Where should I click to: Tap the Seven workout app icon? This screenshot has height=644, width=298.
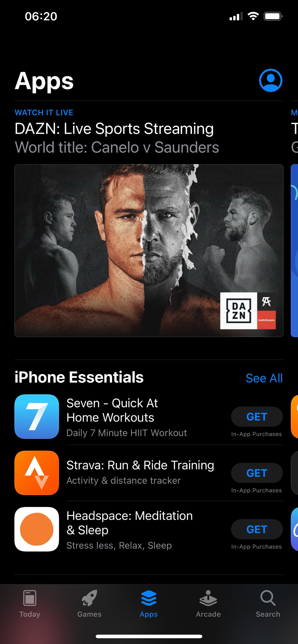pos(37,417)
